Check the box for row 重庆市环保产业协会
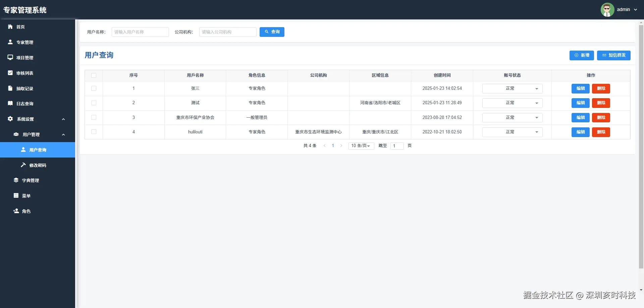This screenshot has height=308, width=644. click(94, 117)
